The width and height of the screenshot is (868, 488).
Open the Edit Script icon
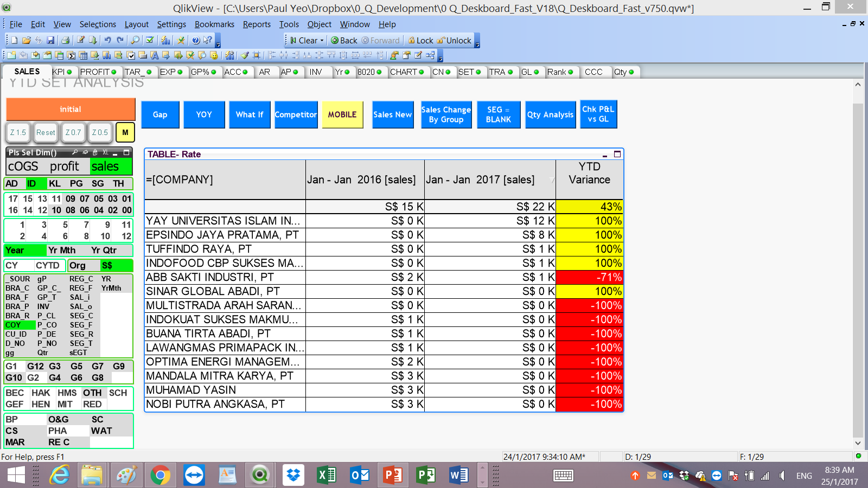tap(81, 40)
